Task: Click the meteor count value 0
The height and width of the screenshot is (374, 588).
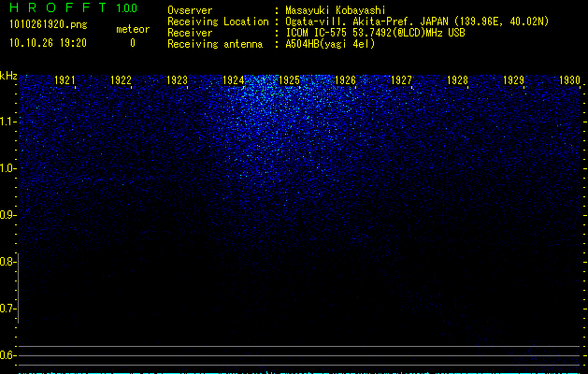Action: 133,43
